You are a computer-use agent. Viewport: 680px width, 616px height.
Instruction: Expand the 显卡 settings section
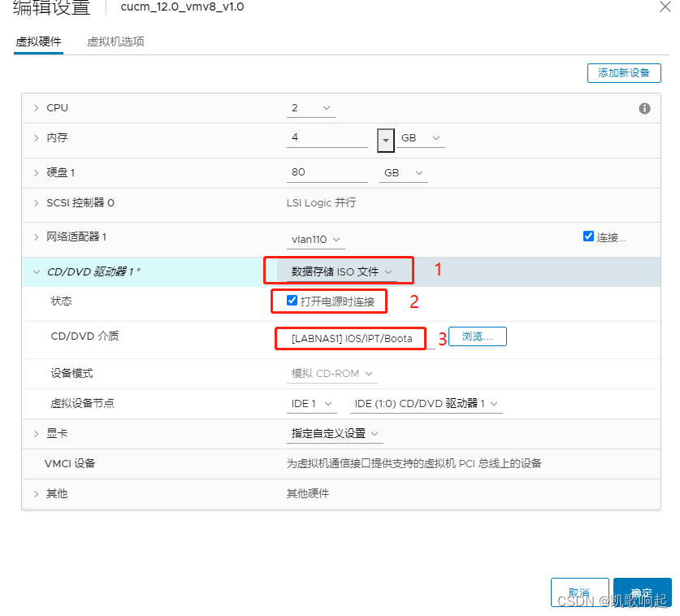36,433
